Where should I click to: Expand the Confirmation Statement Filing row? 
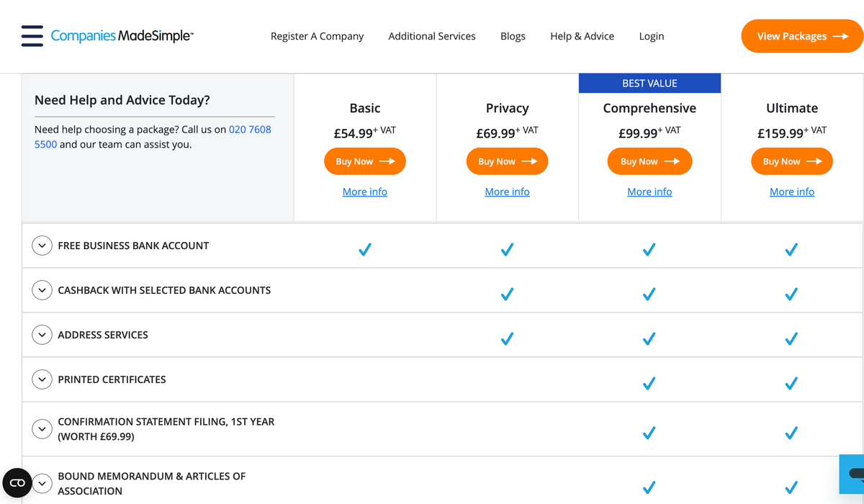[42, 429]
